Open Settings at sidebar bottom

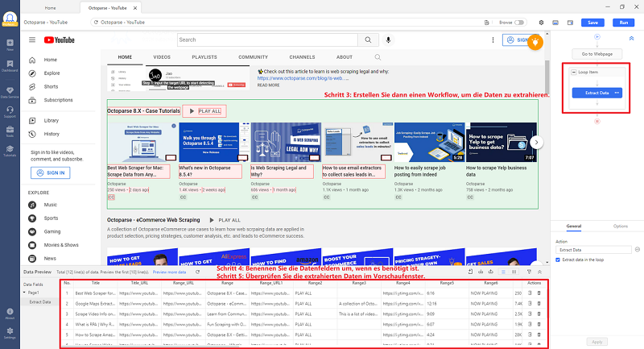tap(10, 333)
